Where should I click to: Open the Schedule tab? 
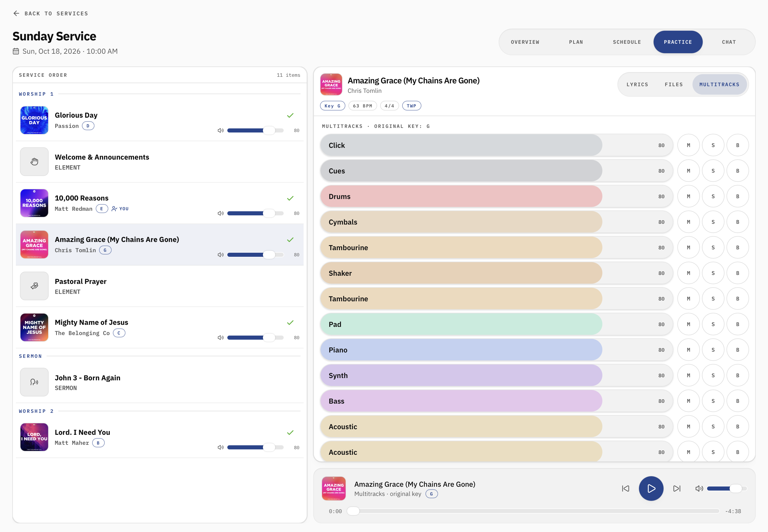pos(627,42)
